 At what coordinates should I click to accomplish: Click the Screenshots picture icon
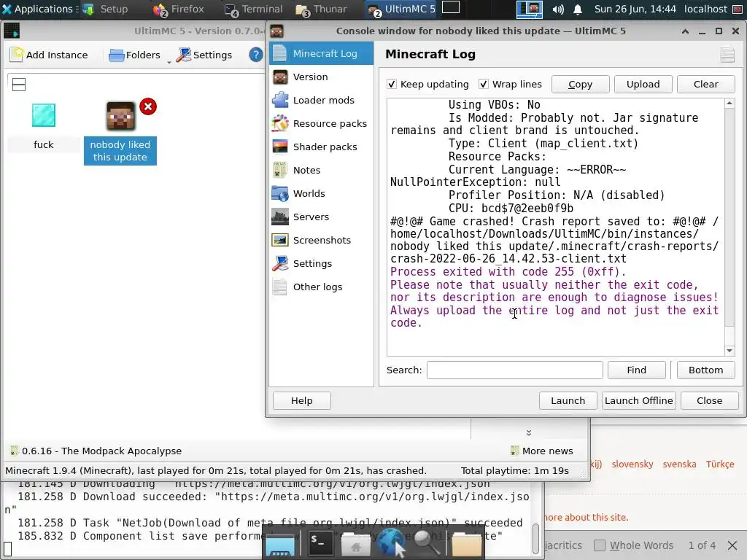(x=280, y=240)
